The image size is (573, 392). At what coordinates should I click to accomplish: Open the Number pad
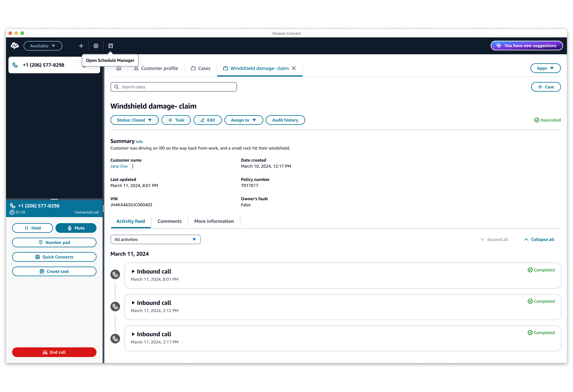pos(54,242)
